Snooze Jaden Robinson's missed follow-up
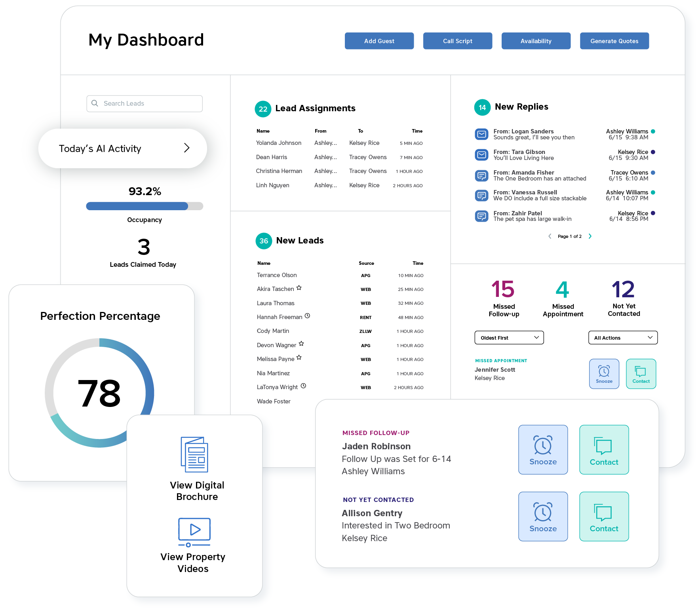 click(x=543, y=450)
